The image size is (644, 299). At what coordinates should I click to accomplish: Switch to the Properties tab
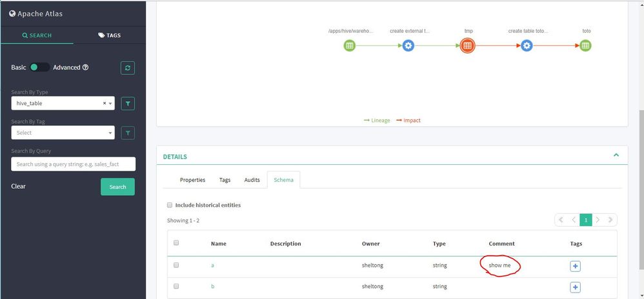[x=193, y=180]
